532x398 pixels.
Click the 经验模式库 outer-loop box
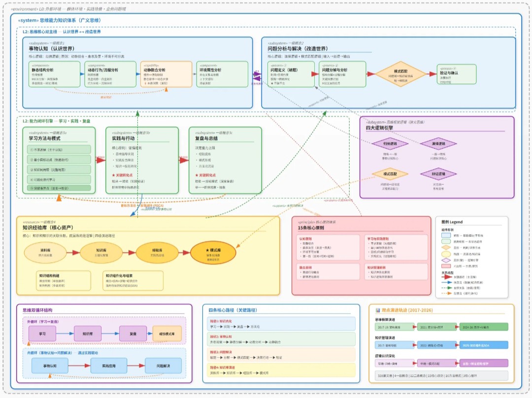(167, 334)
